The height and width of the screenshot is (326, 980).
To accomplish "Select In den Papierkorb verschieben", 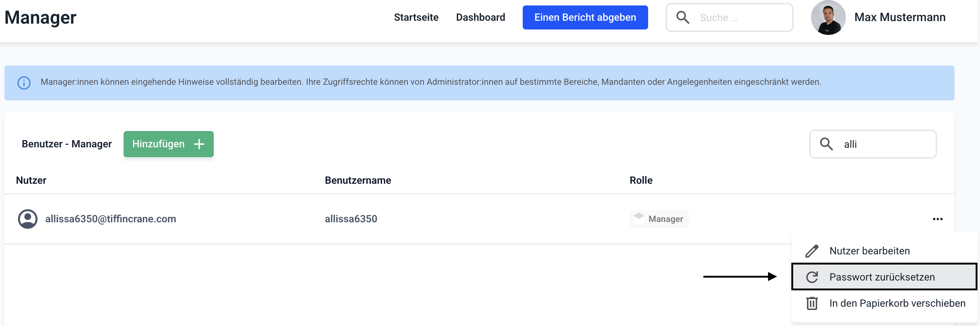I will tap(897, 303).
